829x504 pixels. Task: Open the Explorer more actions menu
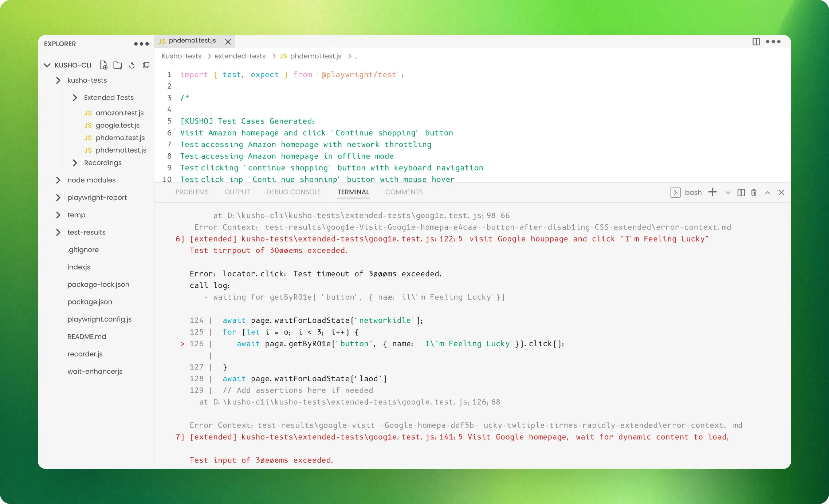point(141,44)
